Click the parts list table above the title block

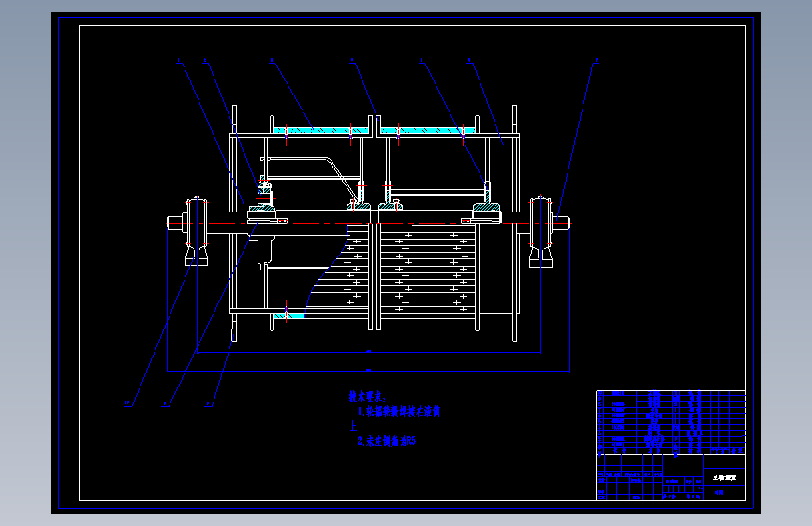coord(671,422)
